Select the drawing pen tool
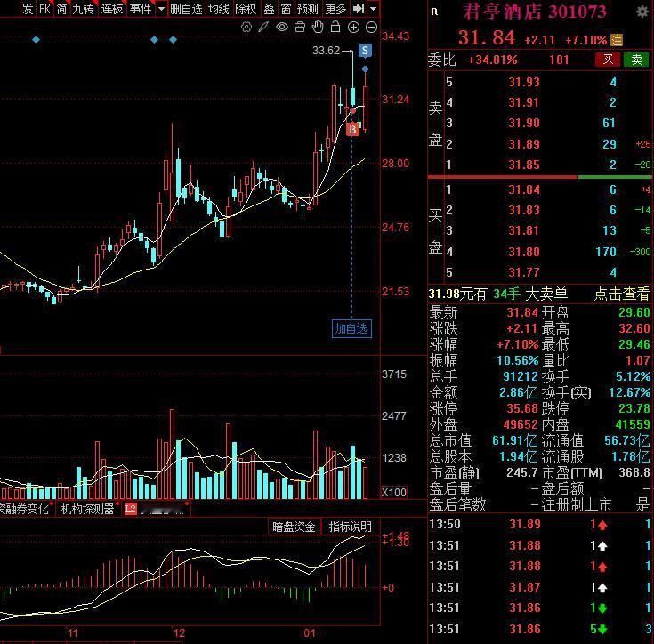 pos(263,28)
